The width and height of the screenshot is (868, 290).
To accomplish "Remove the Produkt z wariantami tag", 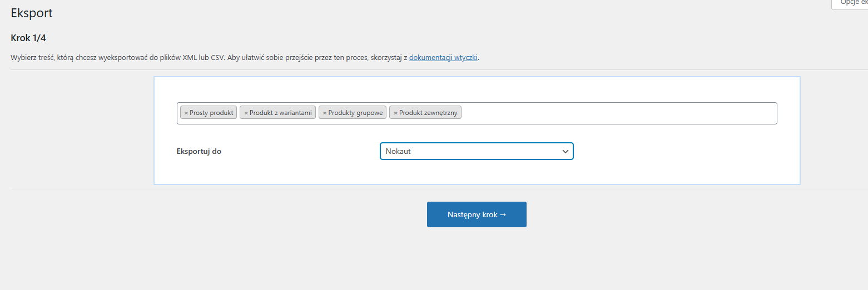I will (246, 113).
